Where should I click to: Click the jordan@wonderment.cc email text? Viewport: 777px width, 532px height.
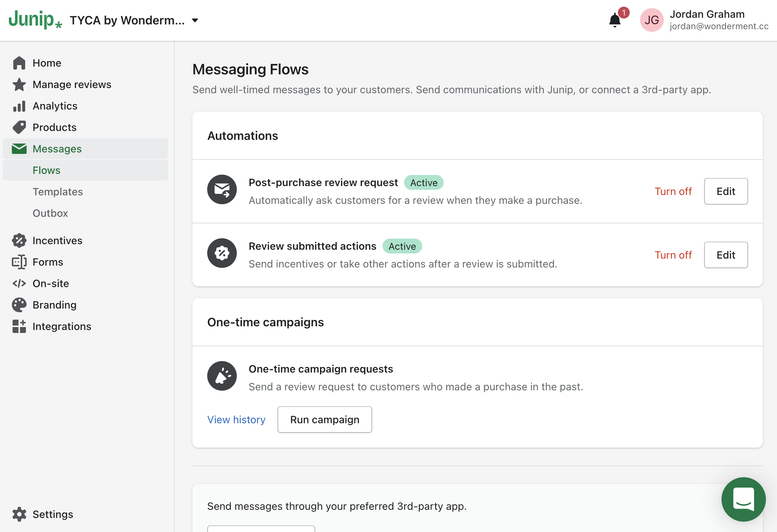(719, 26)
